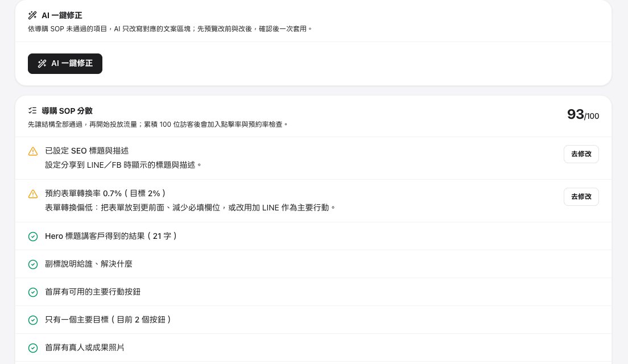This screenshot has height=364, width=628.
Task: Select text 首屏有真人或成果照片
Action: pos(85,348)
